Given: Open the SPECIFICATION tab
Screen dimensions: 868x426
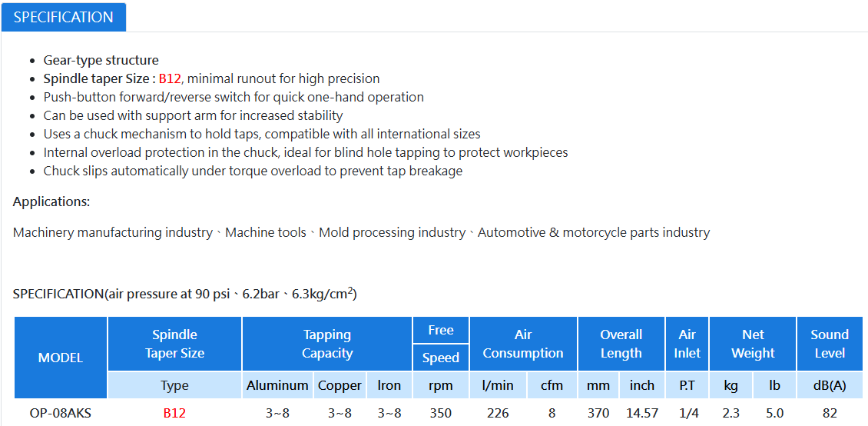Looking at the screenshot, I should point(64,17).
